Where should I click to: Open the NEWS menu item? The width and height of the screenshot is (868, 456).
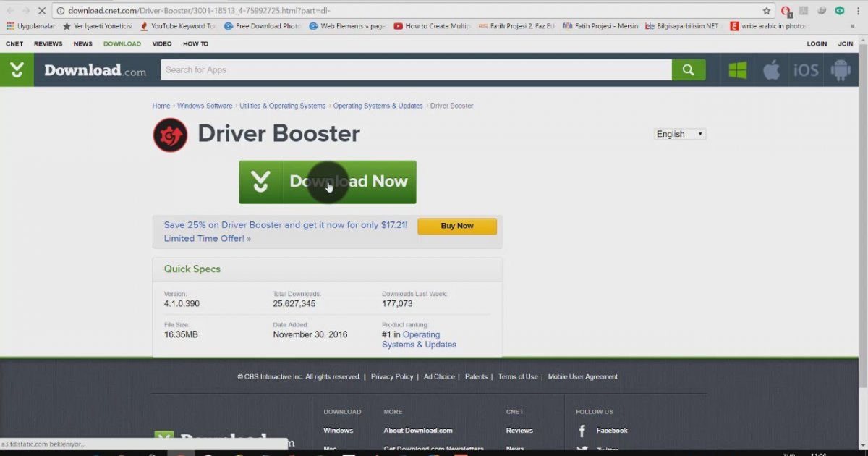83,44
